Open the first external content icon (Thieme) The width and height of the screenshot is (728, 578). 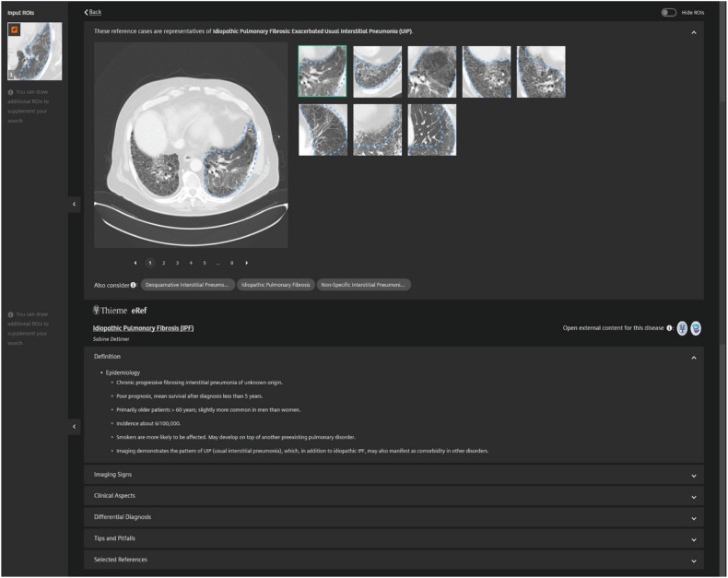click(682, 328)
